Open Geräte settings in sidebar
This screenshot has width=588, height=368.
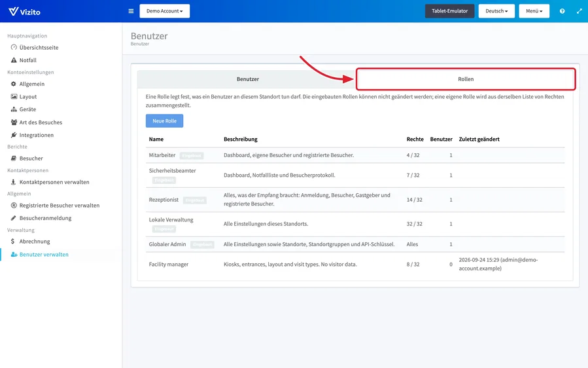[x=27, y=109]
